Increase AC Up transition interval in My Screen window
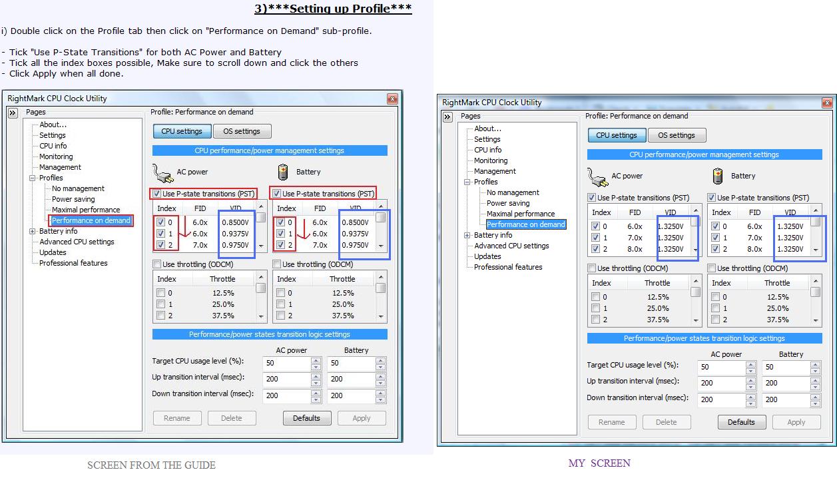This screenshot has width=837, height=504. 751,380
